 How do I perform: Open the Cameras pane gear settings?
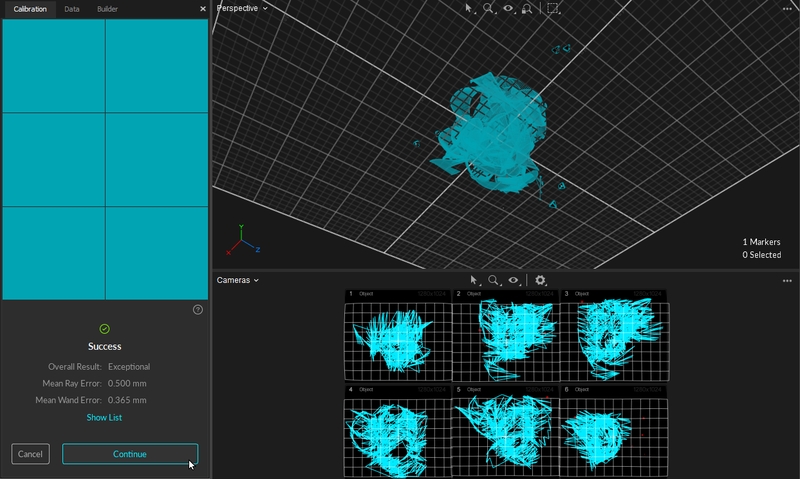point(541,281)
